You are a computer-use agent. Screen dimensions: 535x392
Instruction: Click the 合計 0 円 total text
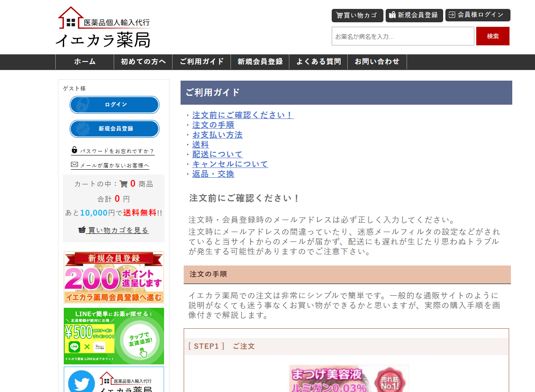114,199
